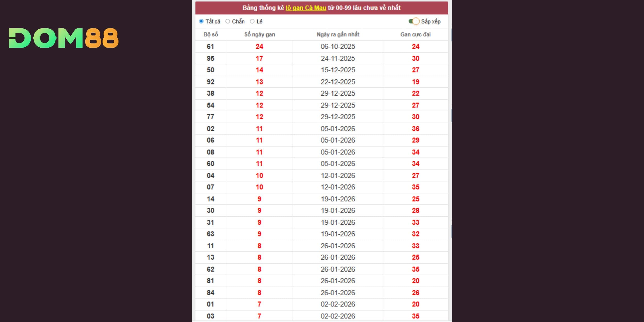Viewport: 644px width, 322px height.
Task: Click the row for number 92
Action: point(210,82)
